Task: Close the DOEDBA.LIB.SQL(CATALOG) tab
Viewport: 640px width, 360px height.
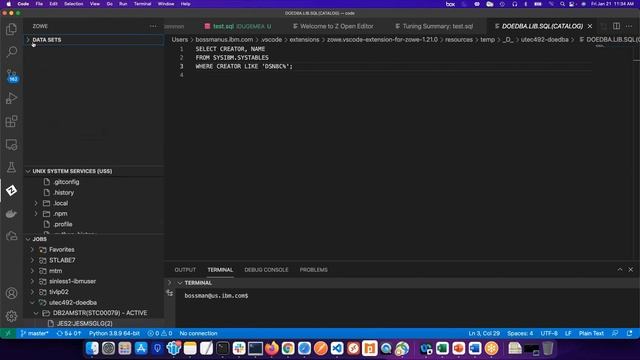Action: click(x=590, y=26)
